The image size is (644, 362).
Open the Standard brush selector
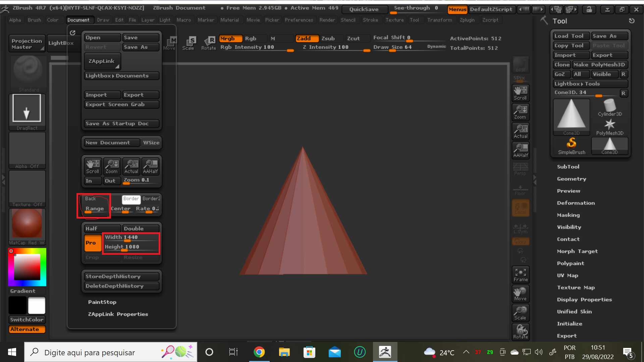(28, 74)
